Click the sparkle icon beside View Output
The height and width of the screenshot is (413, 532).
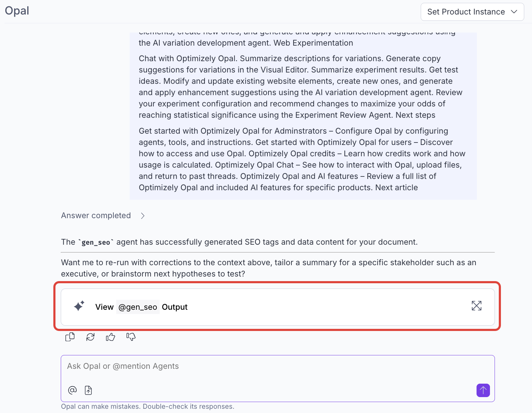79,306
